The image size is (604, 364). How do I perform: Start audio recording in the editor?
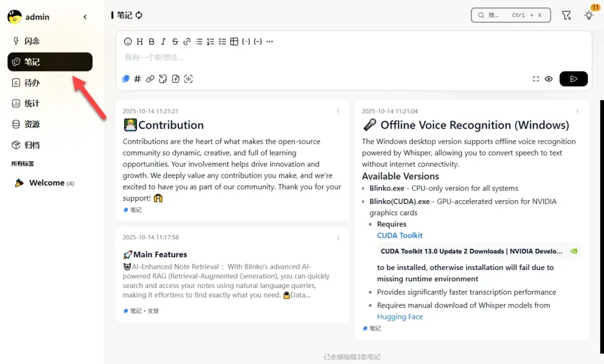[x=188, y=79]
